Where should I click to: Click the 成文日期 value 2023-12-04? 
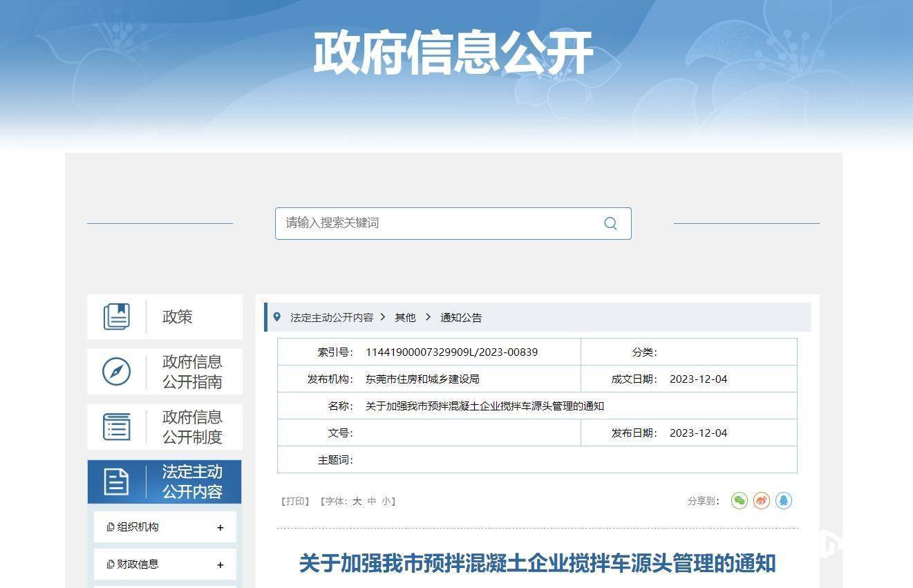pyautogui.click(x=698, y=379)
